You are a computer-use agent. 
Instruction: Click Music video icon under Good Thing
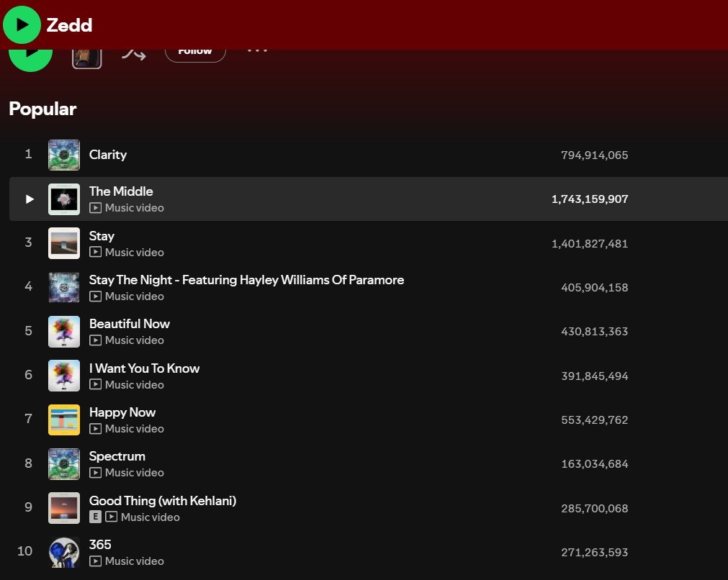point(111,517)
